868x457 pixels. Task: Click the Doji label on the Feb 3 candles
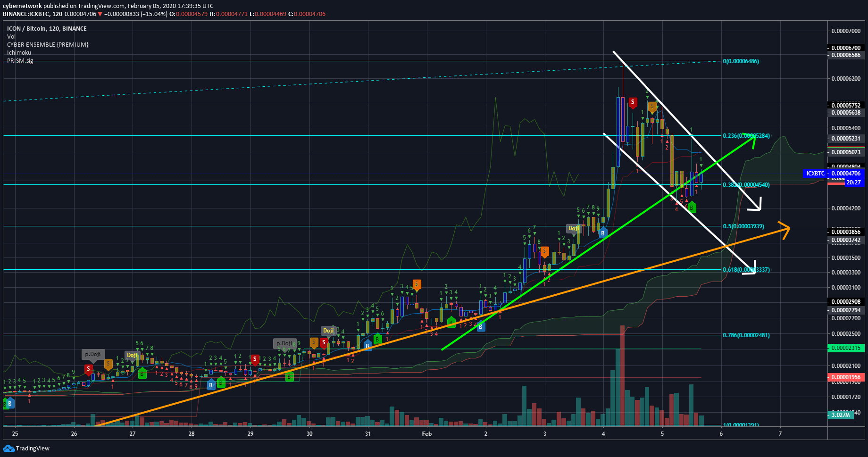click(574, 228)
